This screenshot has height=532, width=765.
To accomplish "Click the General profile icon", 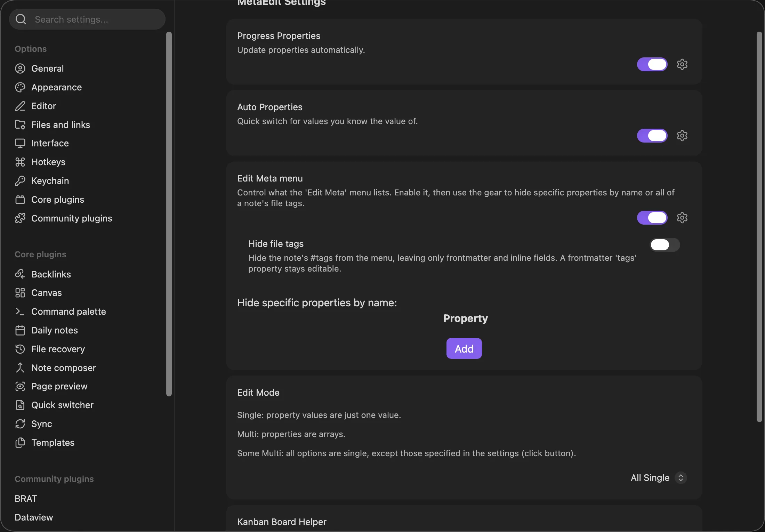I will (x=20, y=68).
